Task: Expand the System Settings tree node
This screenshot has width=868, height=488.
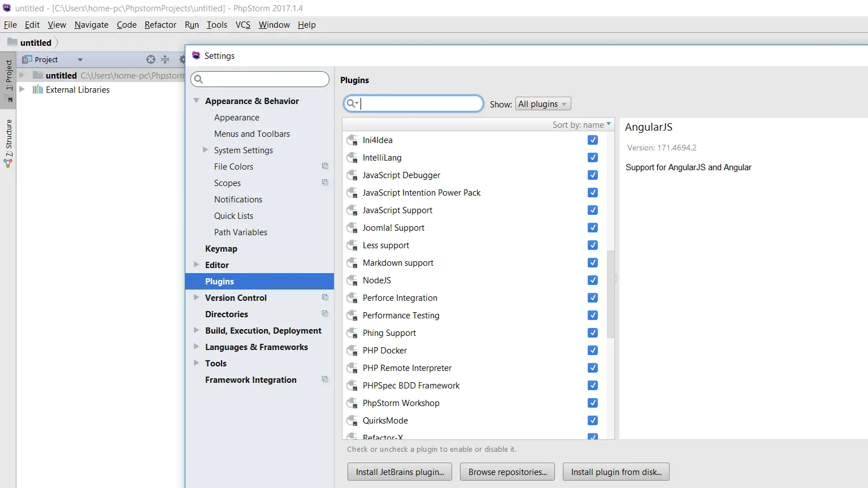Action: pyautogui.click(x=206, y=150)
